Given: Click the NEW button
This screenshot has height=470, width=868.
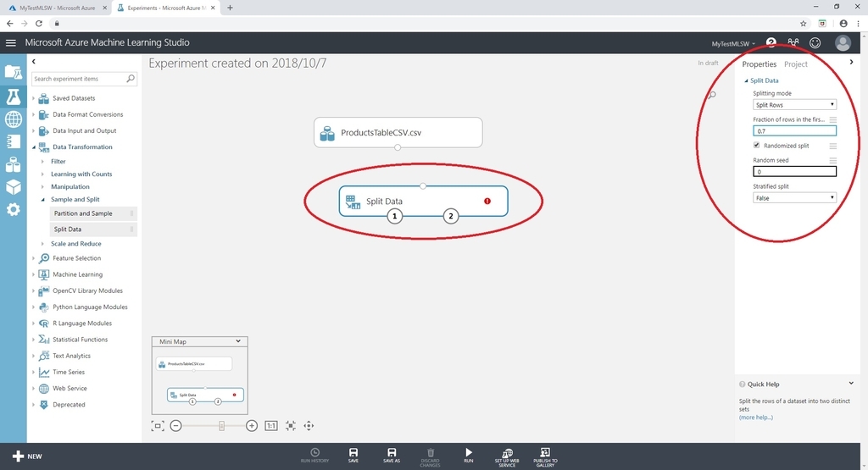Looking at the screenshot, I should (x=27, y=456).
